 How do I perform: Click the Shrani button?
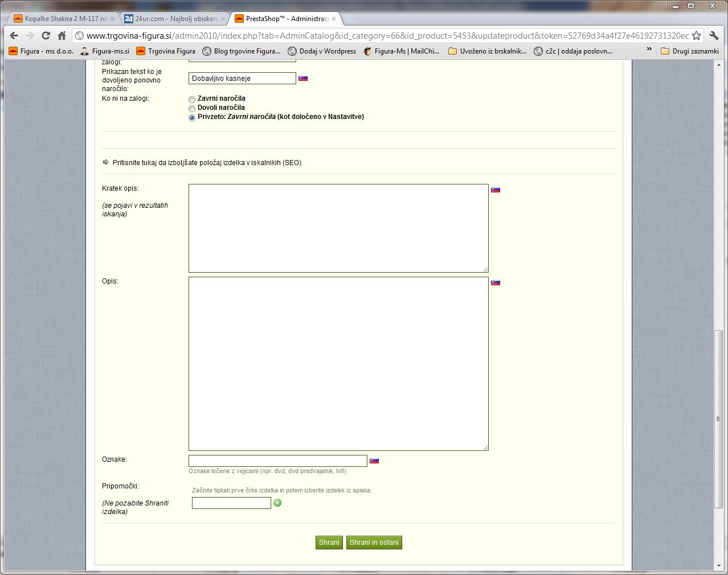(329, 543)
